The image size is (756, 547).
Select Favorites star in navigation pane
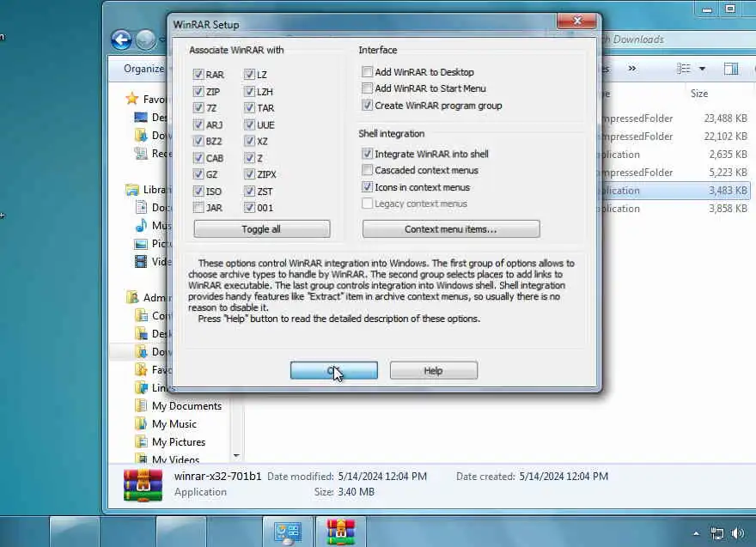[x=131, y=99]
